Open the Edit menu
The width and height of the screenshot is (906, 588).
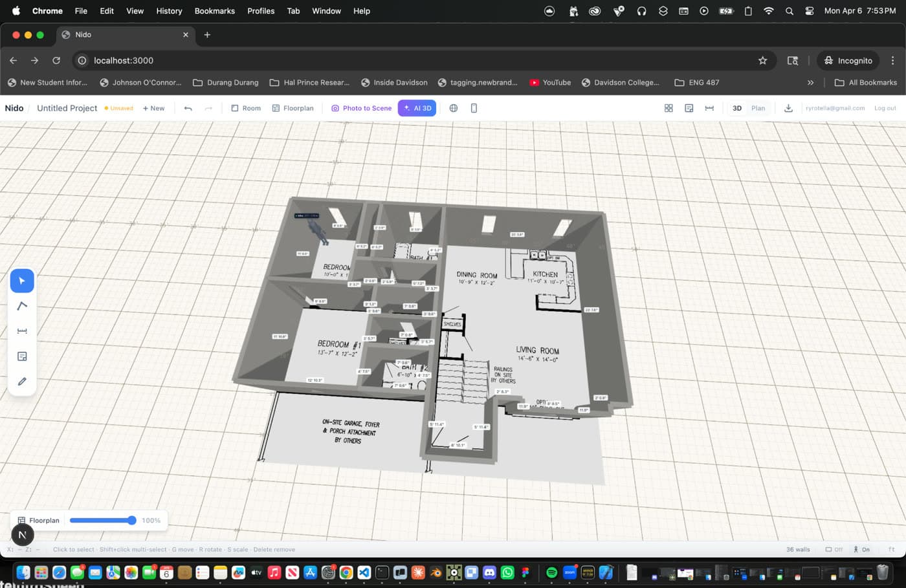pyautogui.click(x=107, y=11)
